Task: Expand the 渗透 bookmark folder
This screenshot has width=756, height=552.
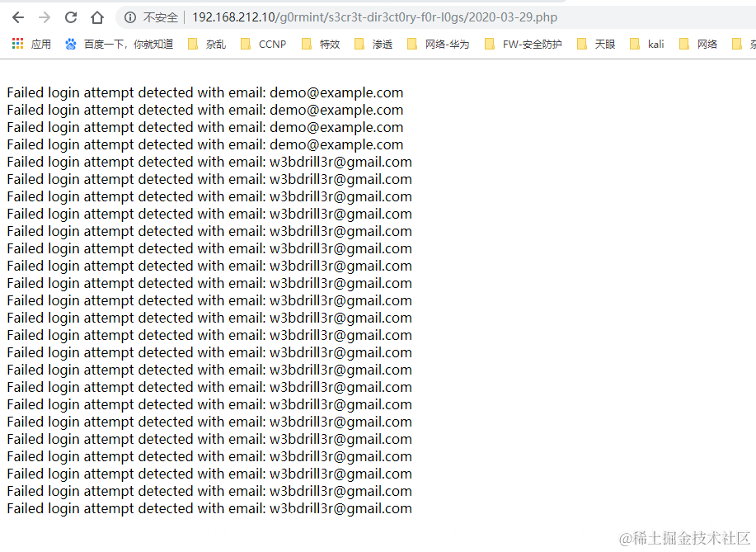Action: 373,45
